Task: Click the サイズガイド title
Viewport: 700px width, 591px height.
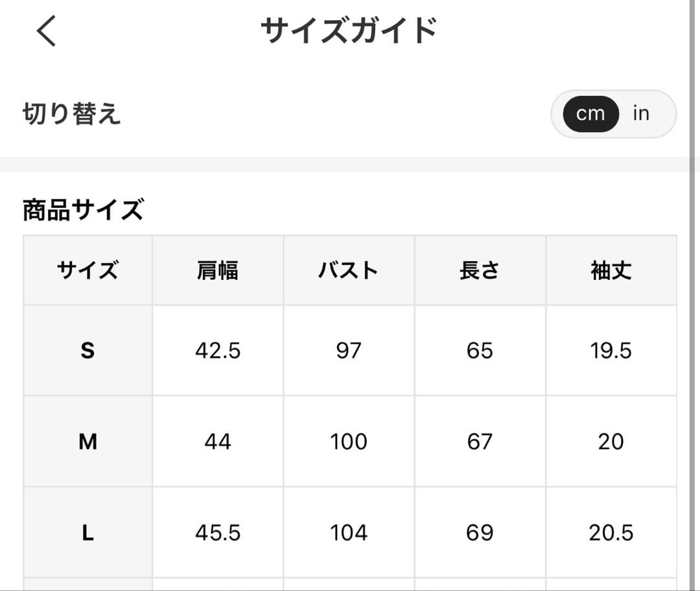Action: tap(349, 31)
